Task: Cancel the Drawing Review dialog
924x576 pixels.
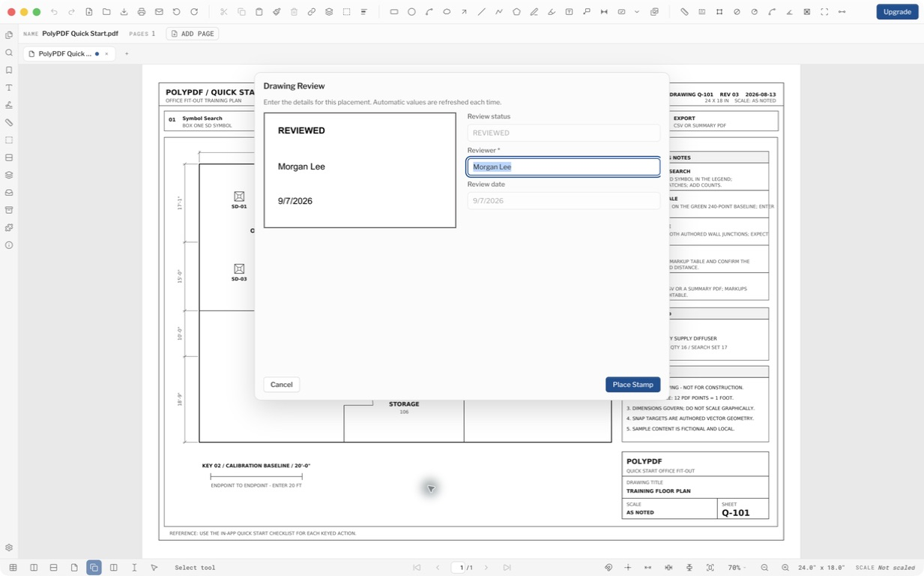Action: [x=282, y=385]
